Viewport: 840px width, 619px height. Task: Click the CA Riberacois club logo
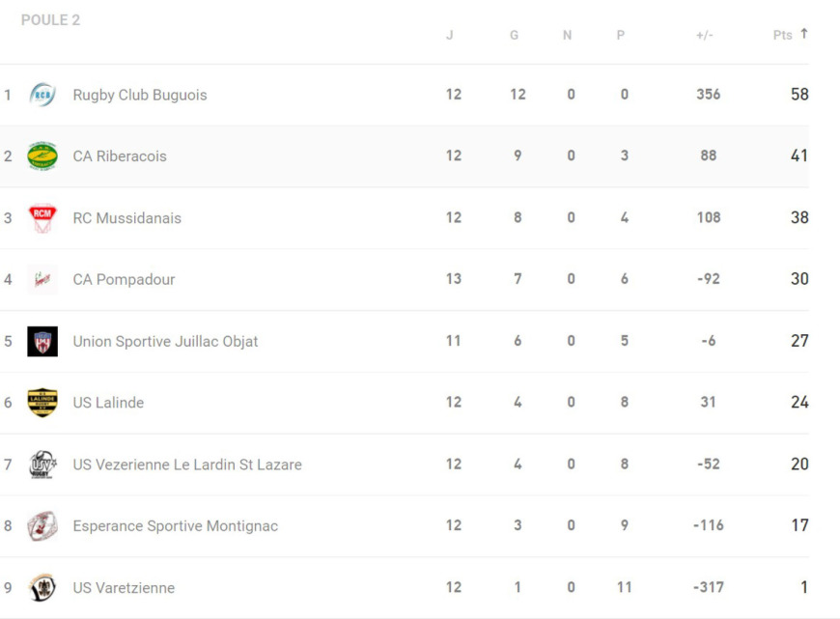click(x=42, y=156)
